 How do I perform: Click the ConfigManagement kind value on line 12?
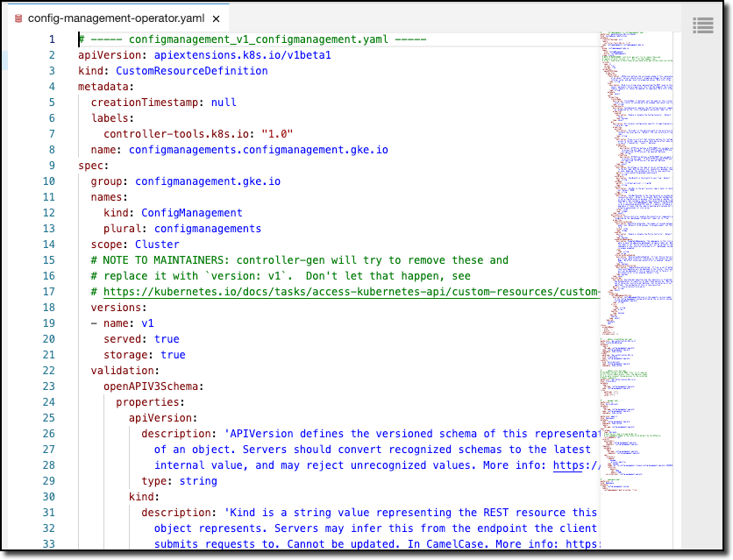[x=191, y=212]
